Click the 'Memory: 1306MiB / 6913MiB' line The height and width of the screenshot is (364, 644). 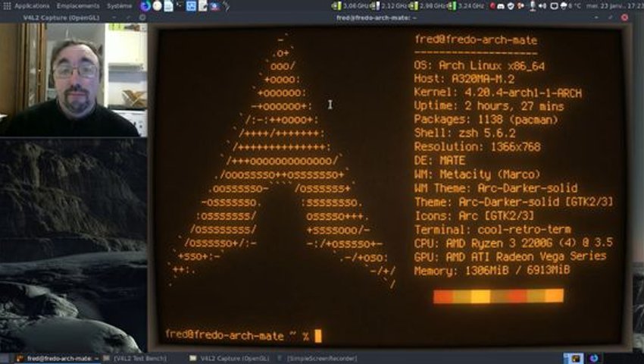(x=492, y=271)
